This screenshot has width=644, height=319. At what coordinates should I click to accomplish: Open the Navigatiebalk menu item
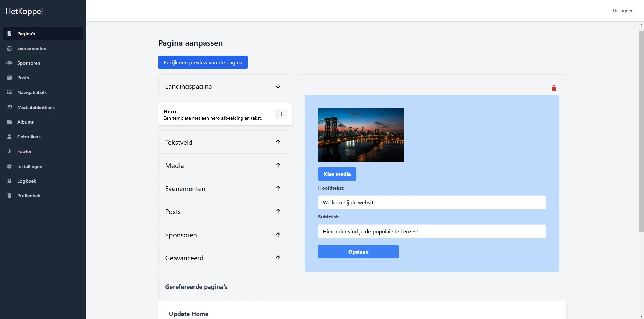click(x=32, y=92)
